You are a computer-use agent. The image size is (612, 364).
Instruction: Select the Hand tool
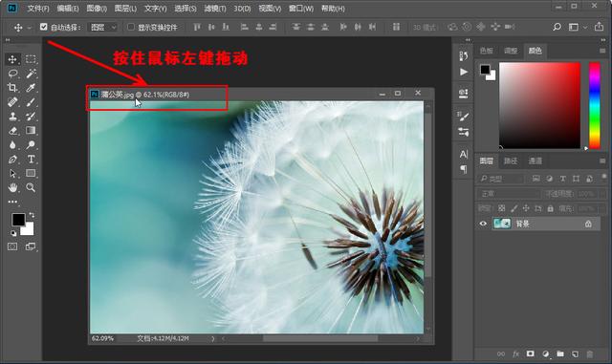coord(12,187)
